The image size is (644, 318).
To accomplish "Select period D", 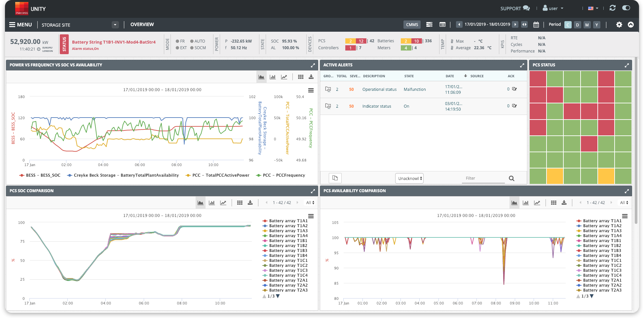I will coord(578,25).
